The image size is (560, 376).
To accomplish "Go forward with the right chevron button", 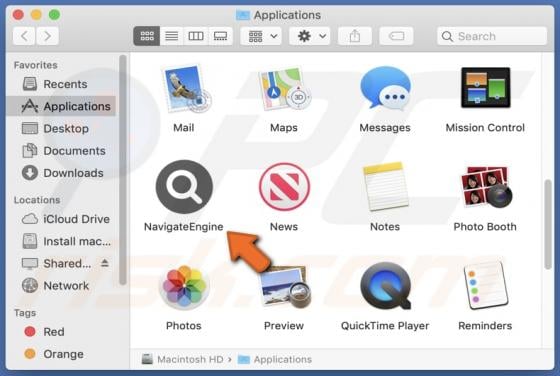I will click(x=47, y=36).
